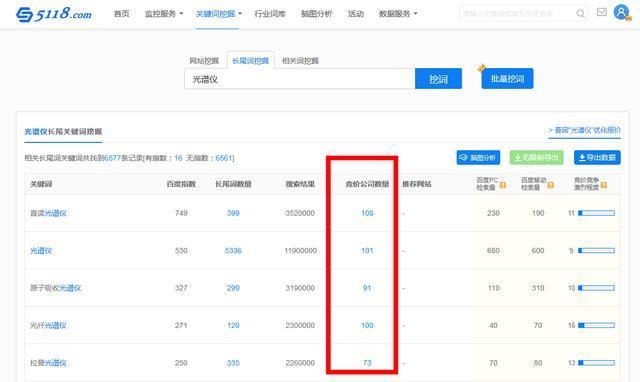The image size is (640, 382).
Task: Click the 批量挖词 button
Action: click(507, 79)
